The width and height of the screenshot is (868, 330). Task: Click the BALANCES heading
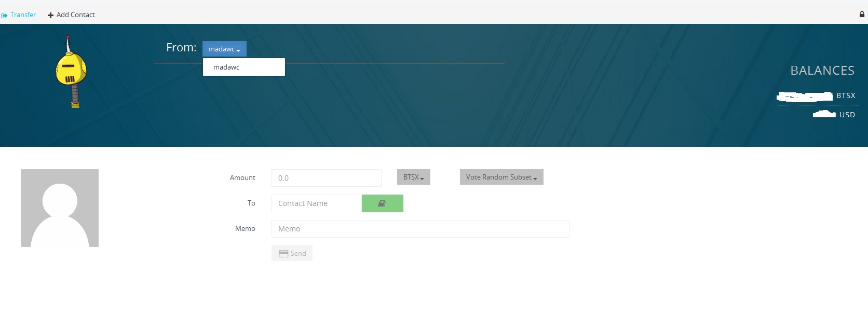pyautogui.click(x=822, y=71)
